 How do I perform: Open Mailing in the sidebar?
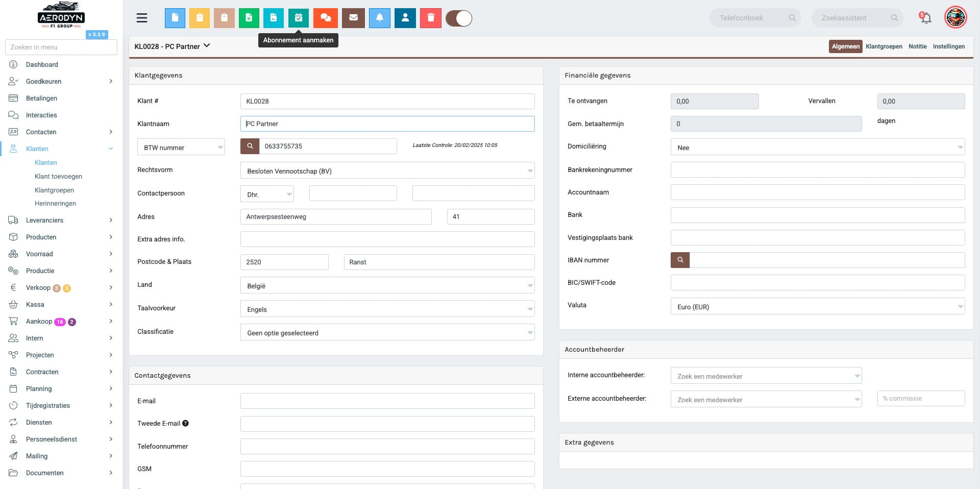[x=61, y=456]
